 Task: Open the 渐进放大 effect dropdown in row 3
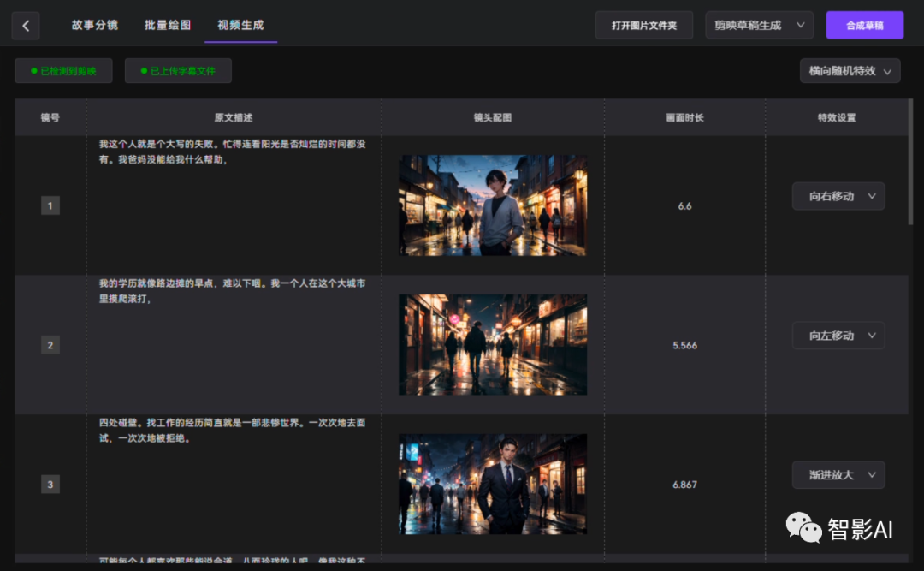point(838,474)
